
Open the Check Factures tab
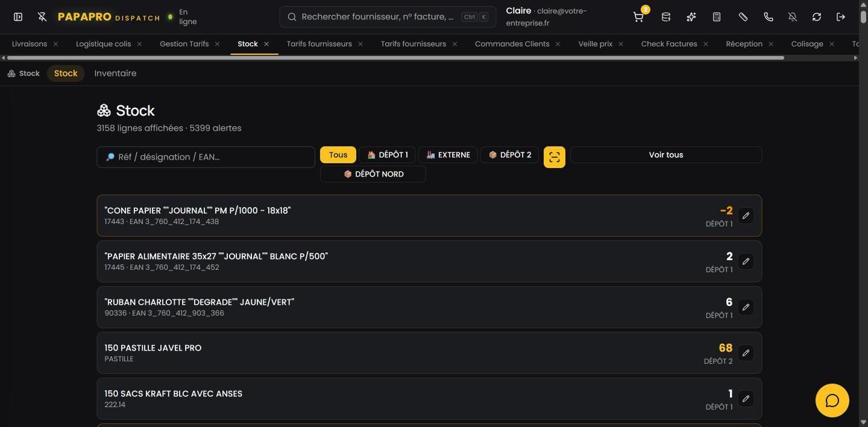pyautogui.click(x=669, y=44)
